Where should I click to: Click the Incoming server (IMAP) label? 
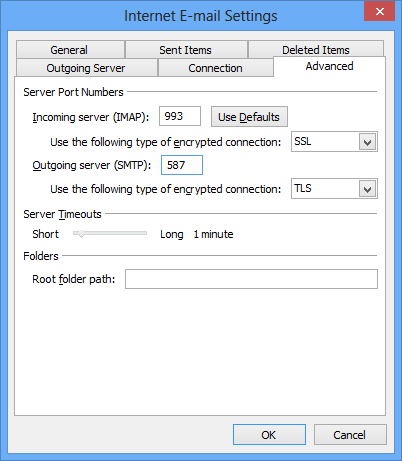point(91,117)
